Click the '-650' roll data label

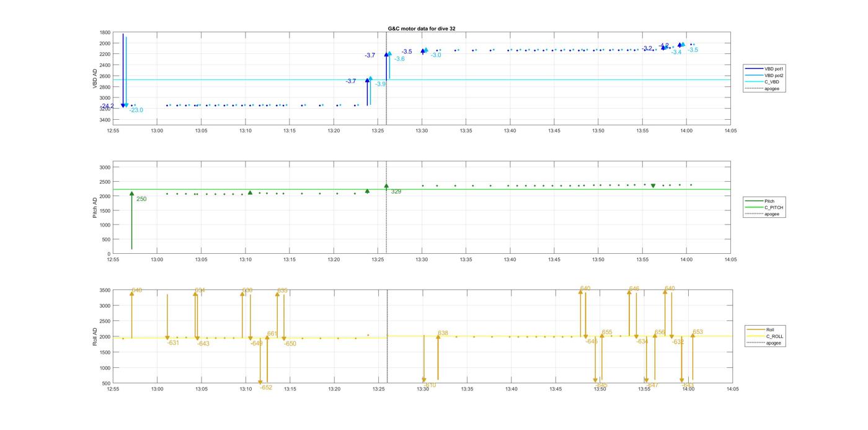point(290,343)
